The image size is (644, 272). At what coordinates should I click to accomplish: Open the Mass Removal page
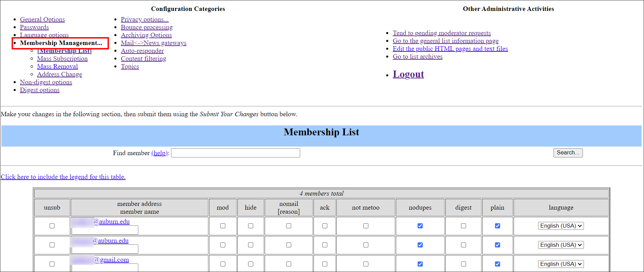pos(57,66)
